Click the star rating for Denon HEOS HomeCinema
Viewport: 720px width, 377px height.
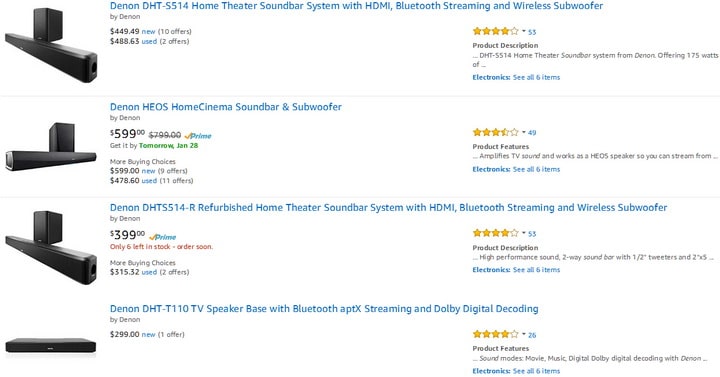pos(495,132)
